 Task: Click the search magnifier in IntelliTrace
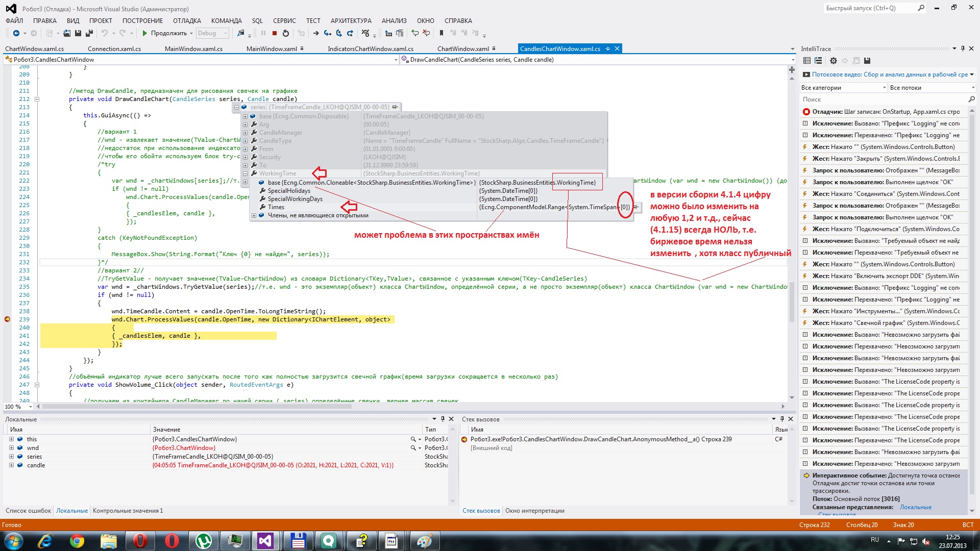[971, 99]
